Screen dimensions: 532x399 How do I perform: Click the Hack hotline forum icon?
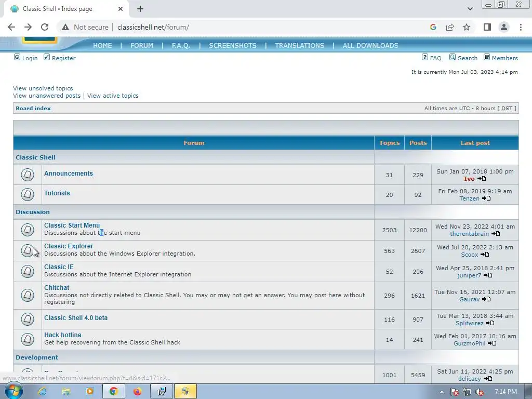pos(28,339)
